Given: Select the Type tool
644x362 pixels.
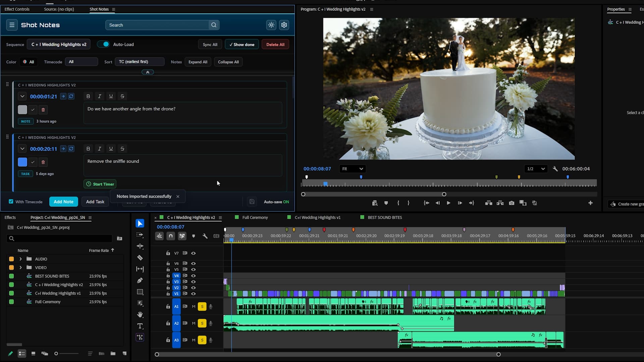Looking at the screenshot, I should pyautogui.click(x=140, y=326).
